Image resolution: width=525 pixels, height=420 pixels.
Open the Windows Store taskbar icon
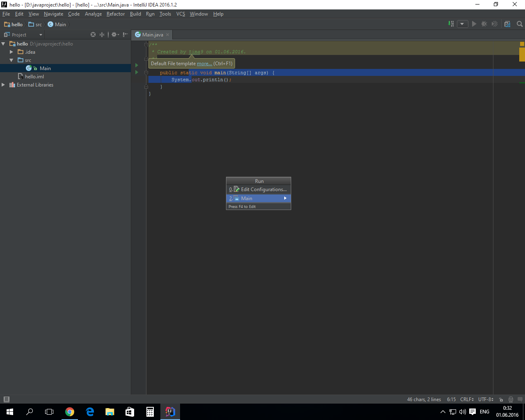130,412
